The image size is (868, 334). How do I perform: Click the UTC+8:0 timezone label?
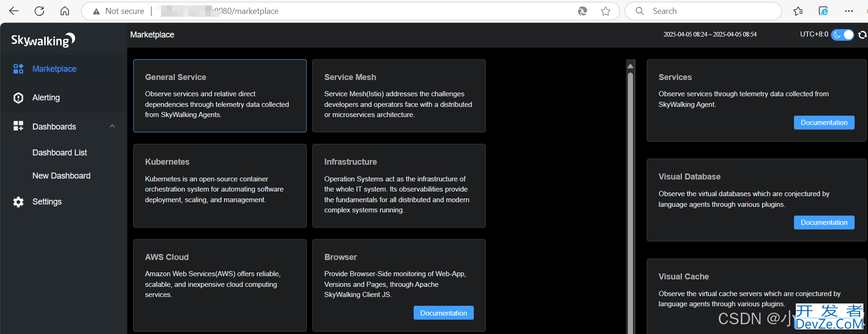tap(814, 34)
